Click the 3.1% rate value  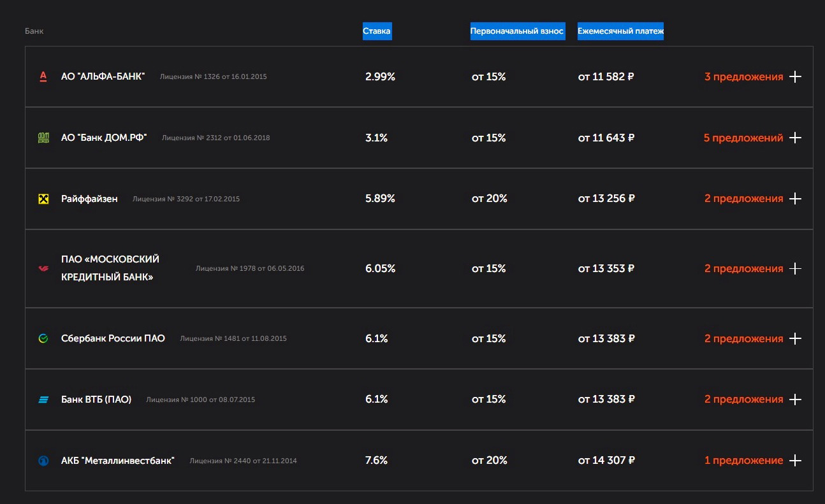pos(376,138)
